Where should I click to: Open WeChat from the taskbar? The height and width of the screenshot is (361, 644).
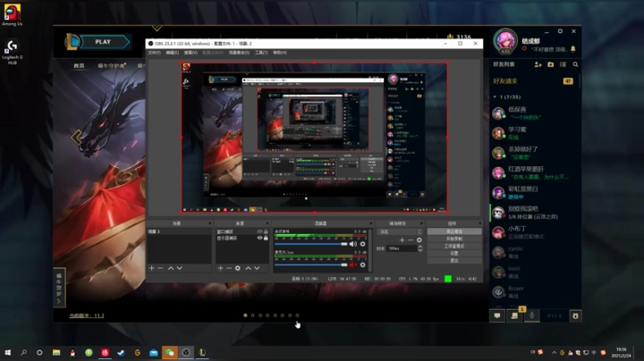[170, 352]
